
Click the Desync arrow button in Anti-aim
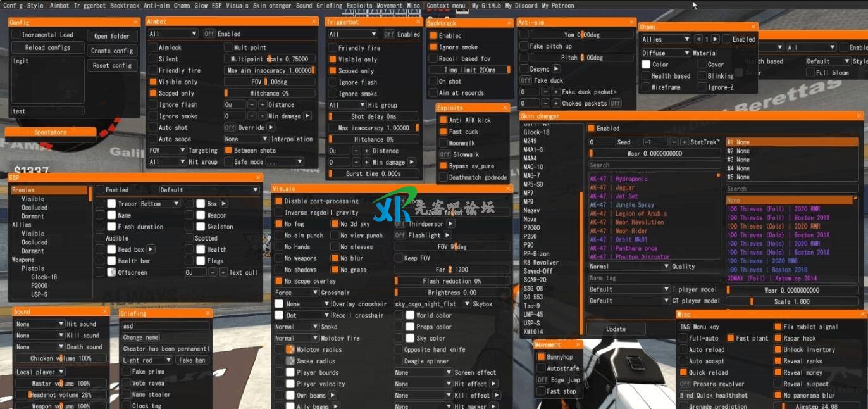(556, 69)
